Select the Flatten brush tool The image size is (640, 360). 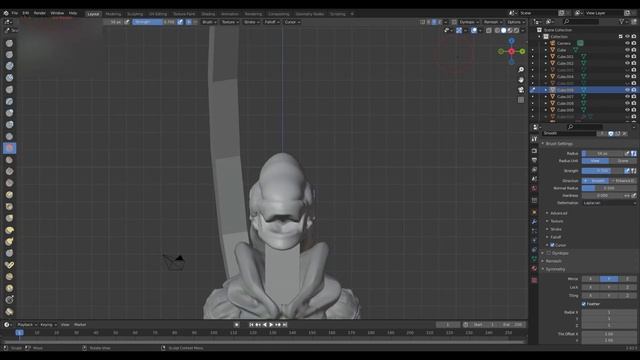point(9,160)
